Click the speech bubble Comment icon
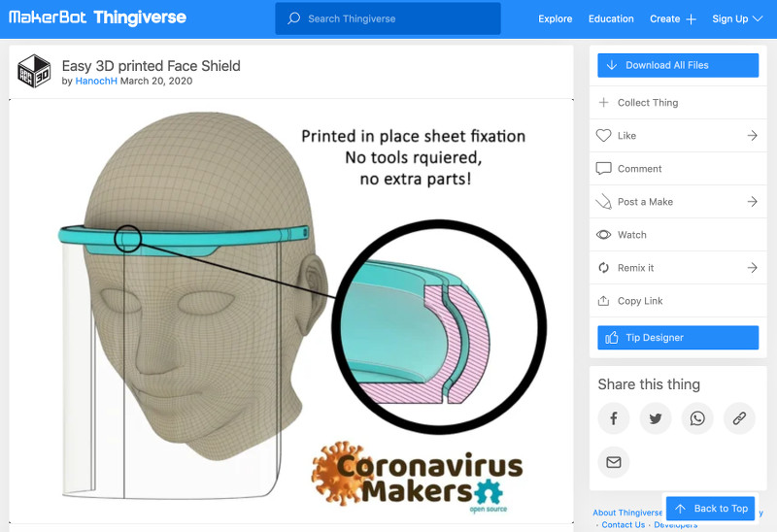The image size is (777, 532). click(603, 168)
